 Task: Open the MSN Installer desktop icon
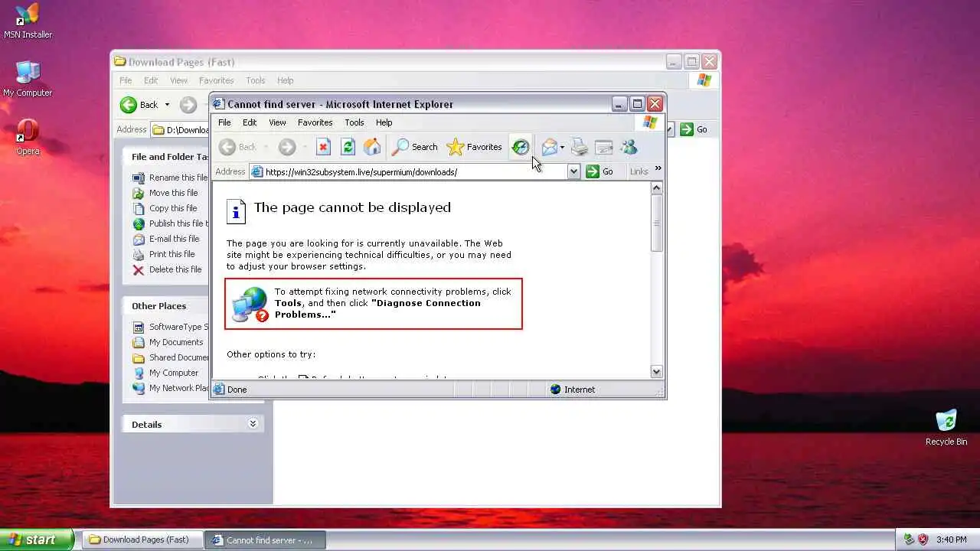click(28, 21)
